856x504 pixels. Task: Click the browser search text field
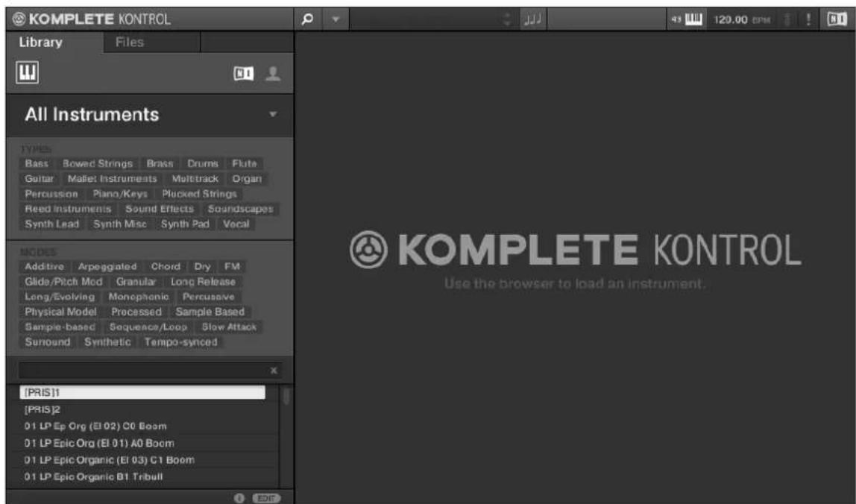[143, 371]
